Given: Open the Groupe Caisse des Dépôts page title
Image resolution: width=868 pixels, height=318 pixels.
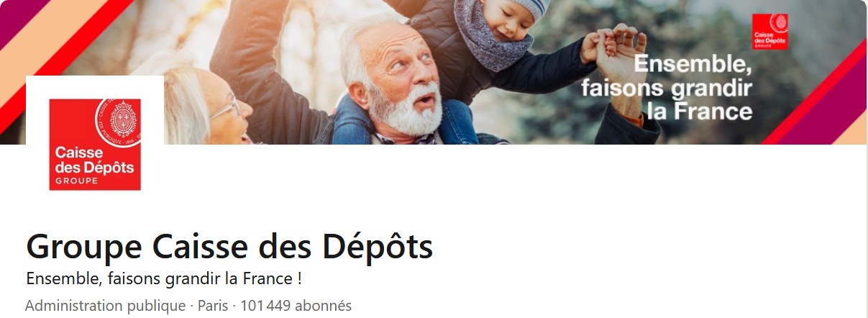Looking at the screenshot, I should pos(229,247).
